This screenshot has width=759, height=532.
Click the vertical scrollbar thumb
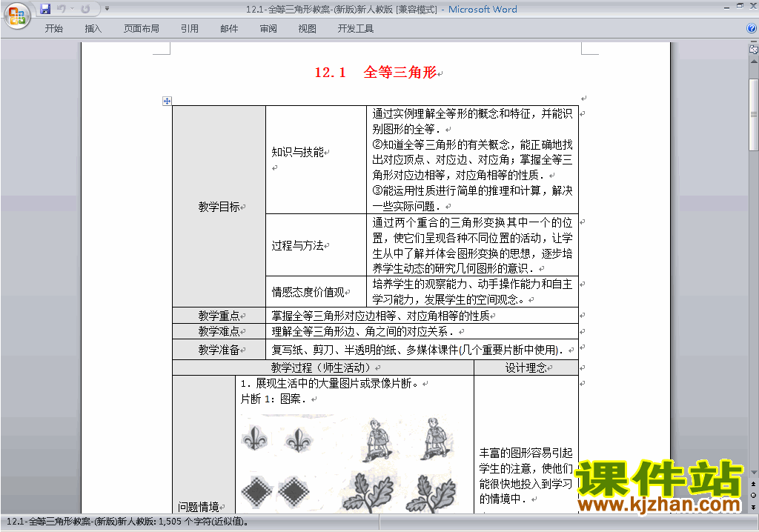pyautogui.click(x=753, y=115)
